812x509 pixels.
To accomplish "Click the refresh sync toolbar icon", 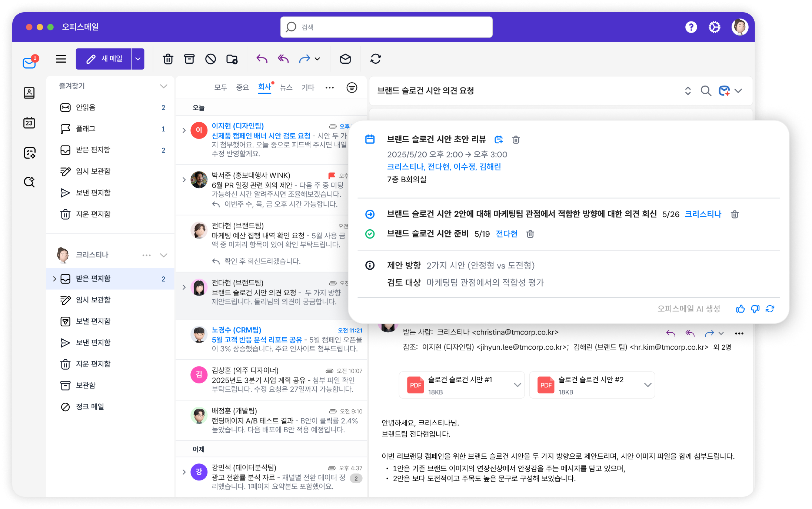I will (375, 59).
